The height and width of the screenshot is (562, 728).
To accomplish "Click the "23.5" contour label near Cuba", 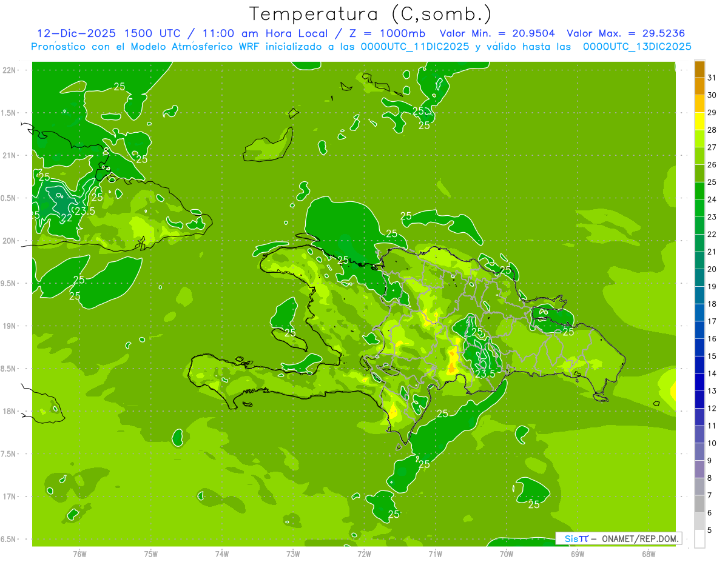I will tap(85, 211).
